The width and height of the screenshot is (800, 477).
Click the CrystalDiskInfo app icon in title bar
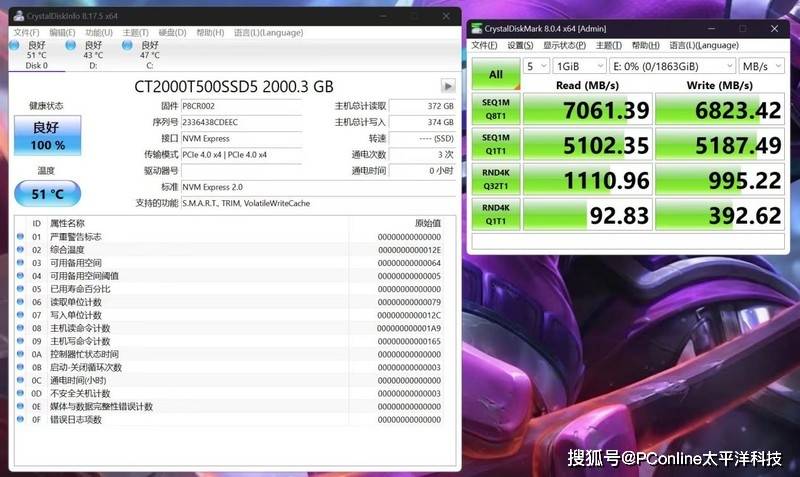coord(19,16)
